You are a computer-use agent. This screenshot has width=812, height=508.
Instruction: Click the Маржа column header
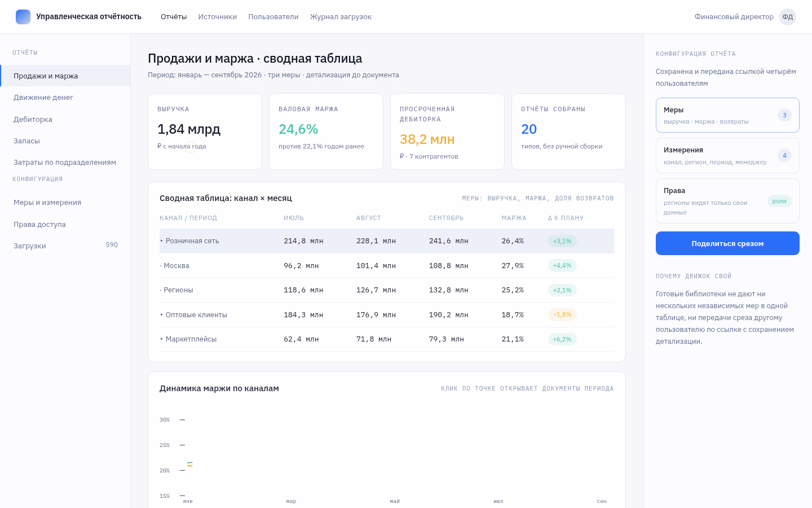514,218
